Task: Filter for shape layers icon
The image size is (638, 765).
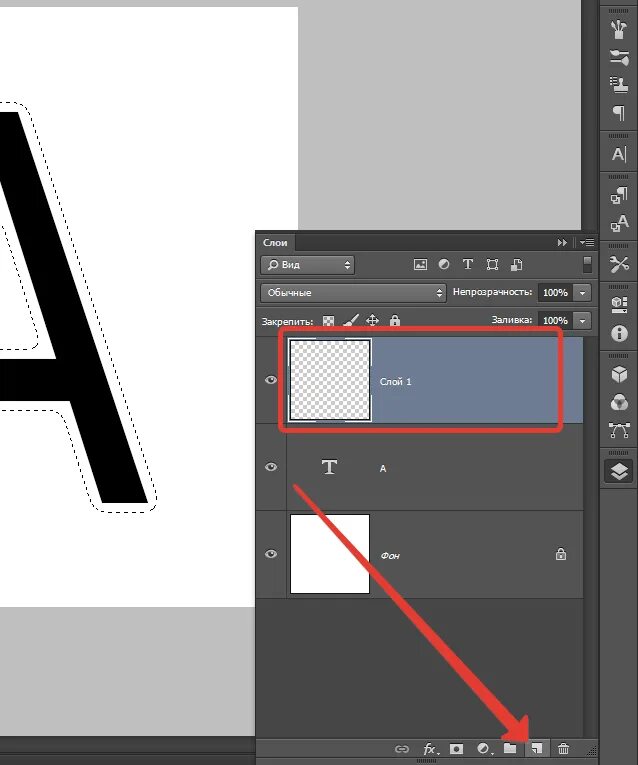Action: pyautogui.click(x=492, y=264)
